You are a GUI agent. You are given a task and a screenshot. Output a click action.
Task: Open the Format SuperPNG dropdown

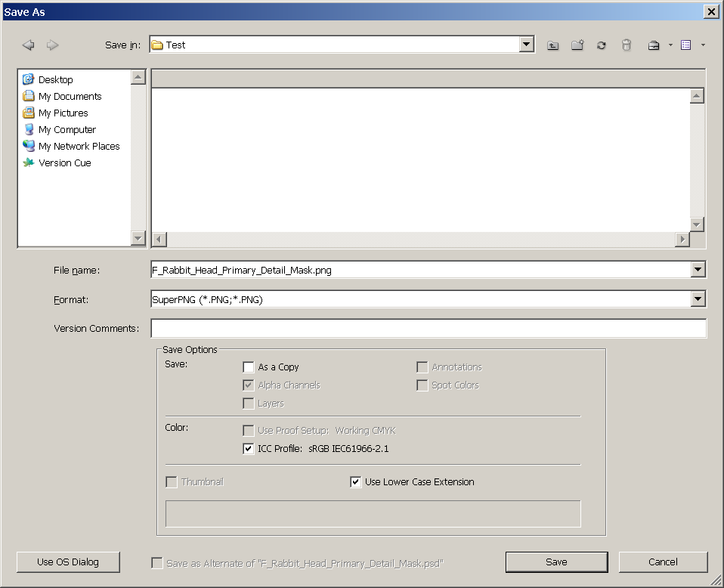pos(698,300)
